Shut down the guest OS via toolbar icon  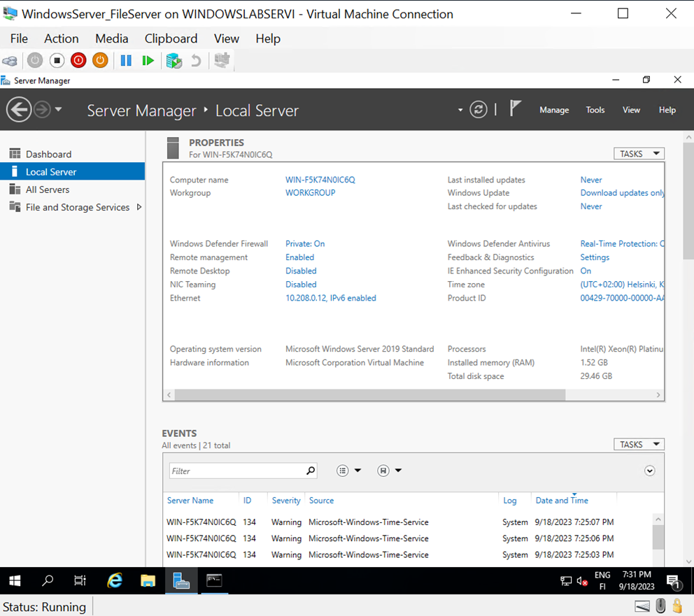pos(78,60)
